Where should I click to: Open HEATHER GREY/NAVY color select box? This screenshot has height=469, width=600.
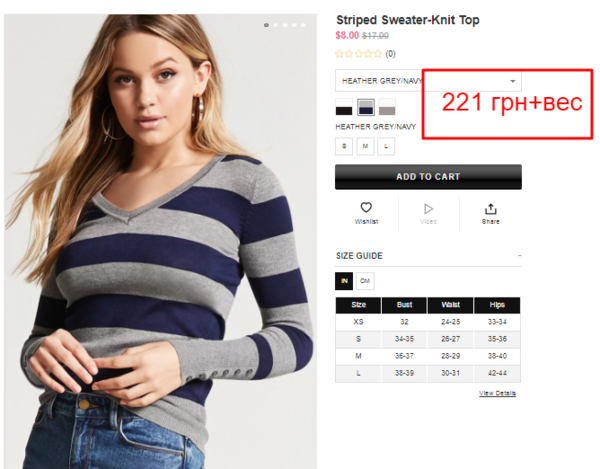tap(428, 80)
